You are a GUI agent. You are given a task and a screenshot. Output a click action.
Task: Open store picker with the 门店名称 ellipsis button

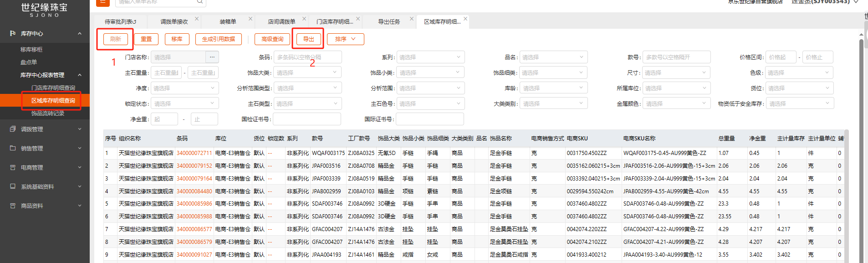tap(212, 57)
